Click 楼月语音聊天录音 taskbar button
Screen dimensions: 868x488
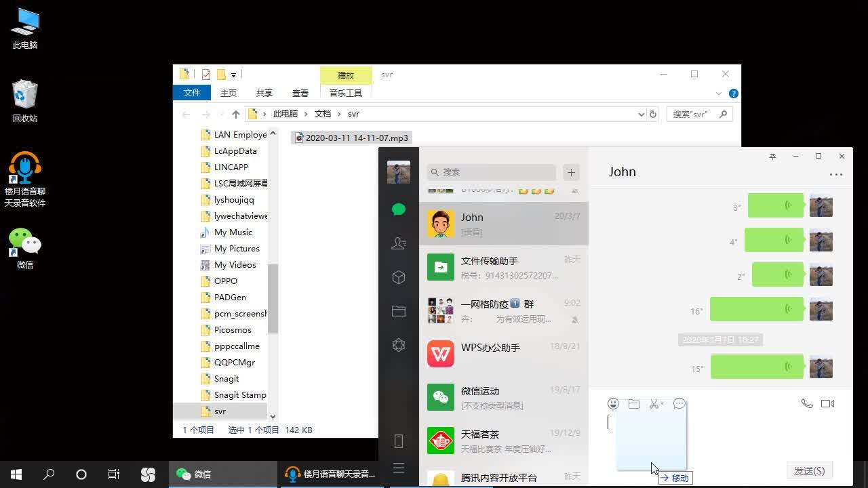pyautogui.click(x=332, y=474)
